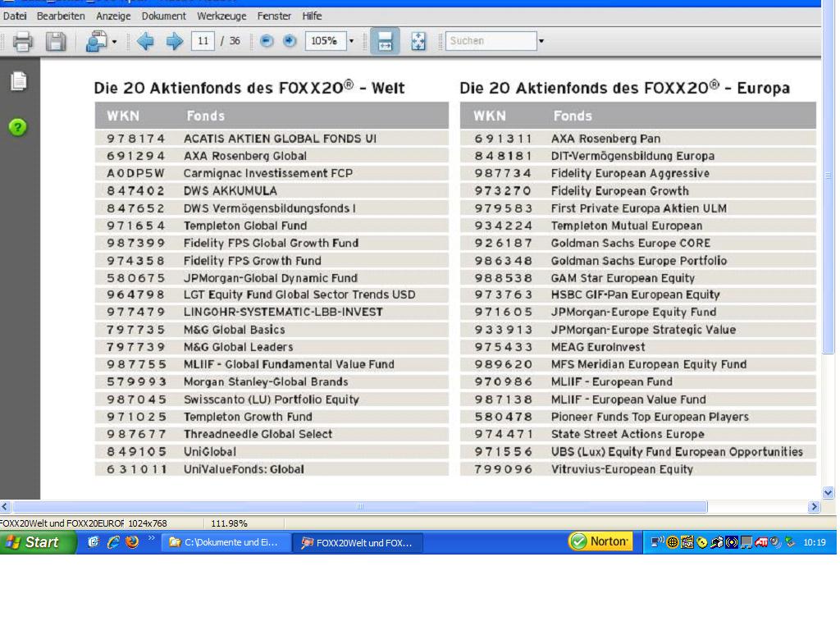Click the heading Die 20 Aktienfonds des FOXX20 - Welt
This screenshot has width=840, height=630.
coord(249,87)
